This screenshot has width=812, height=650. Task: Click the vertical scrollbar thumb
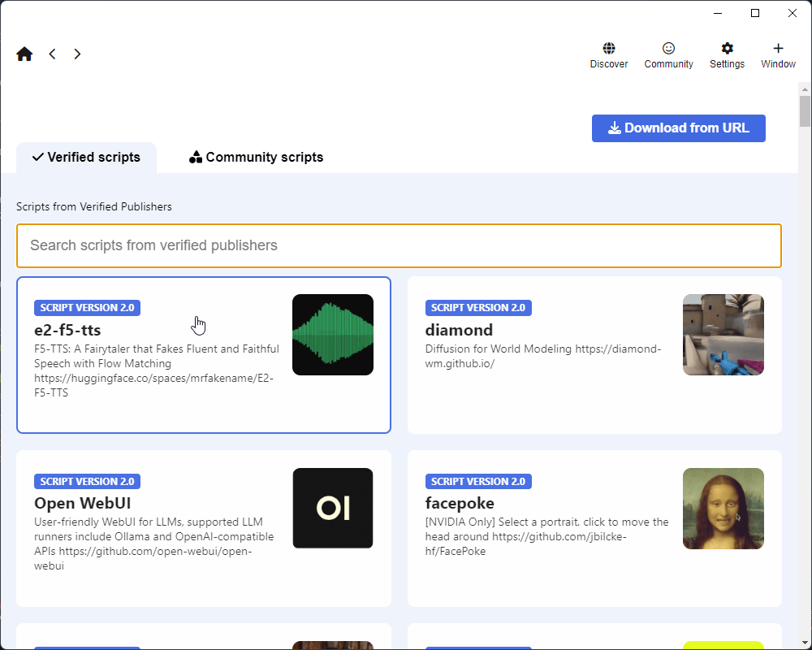point(804,111)
